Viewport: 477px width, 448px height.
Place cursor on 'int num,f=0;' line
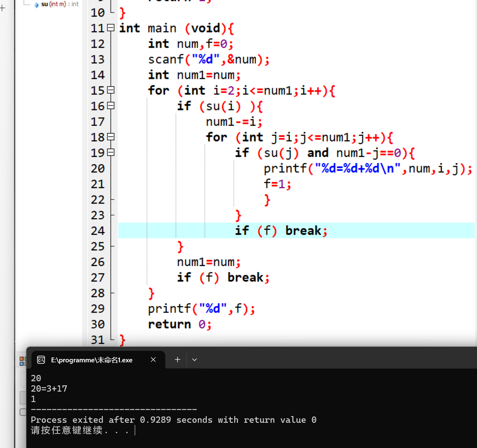tap(190, 44)
